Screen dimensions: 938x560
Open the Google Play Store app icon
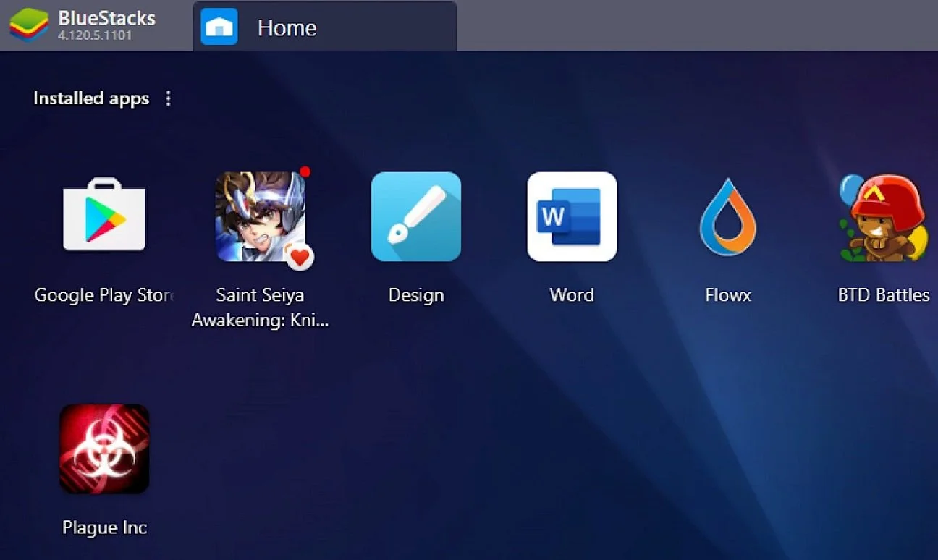[x=104, y=216]
